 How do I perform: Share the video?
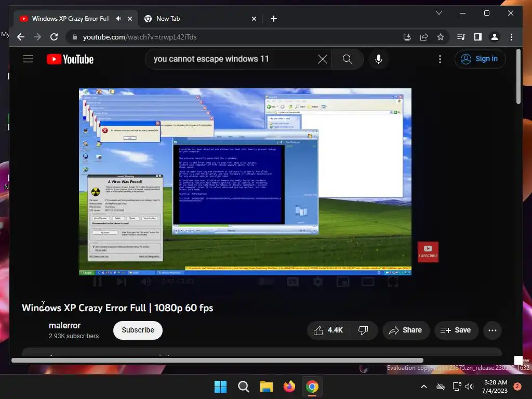pos(406,330)
